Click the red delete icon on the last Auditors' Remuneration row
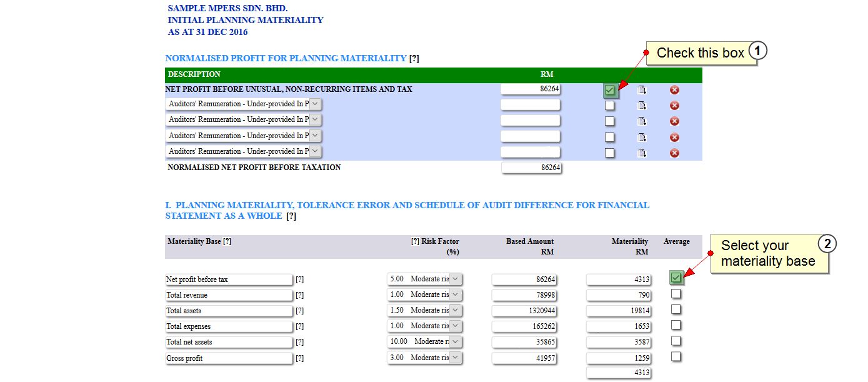This screenshot has width=868, height=382. (x=674, y=153)
